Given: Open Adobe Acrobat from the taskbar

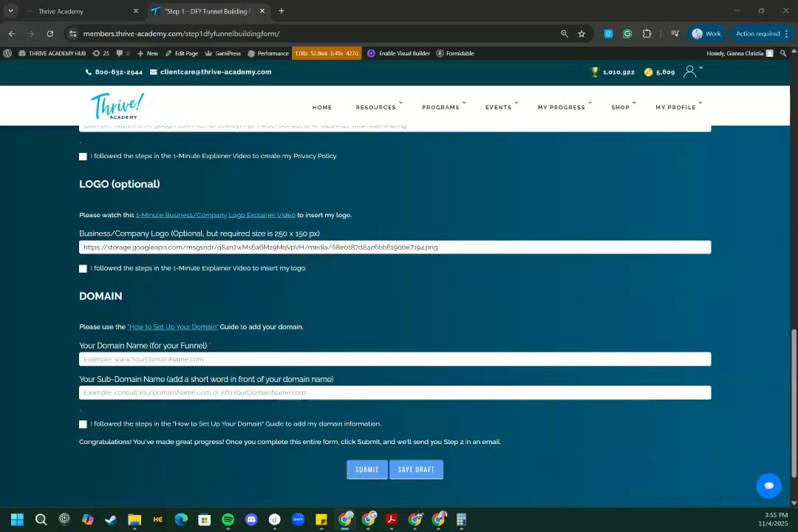Looking at the screenshot, I should [x=392, y=519].
